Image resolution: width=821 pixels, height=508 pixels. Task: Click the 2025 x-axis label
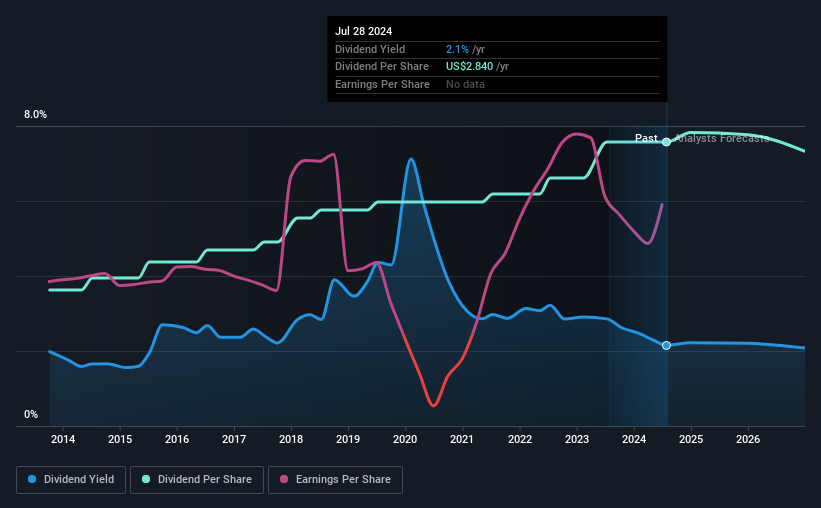tap(691, 439)
